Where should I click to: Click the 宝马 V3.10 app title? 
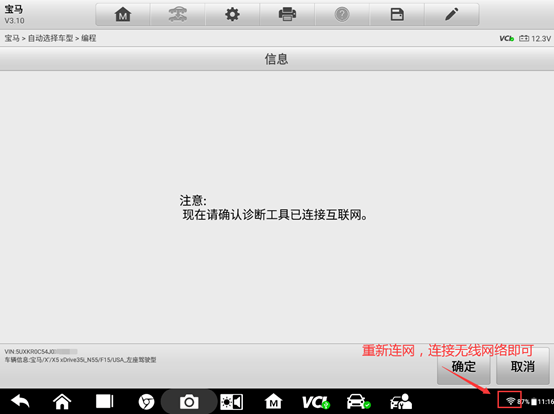[14, 14]
